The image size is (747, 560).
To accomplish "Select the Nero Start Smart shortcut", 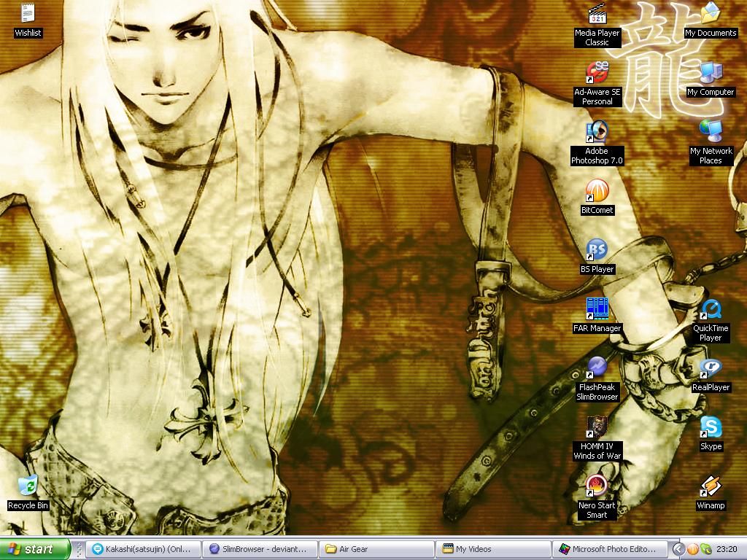I will (597, 497).
